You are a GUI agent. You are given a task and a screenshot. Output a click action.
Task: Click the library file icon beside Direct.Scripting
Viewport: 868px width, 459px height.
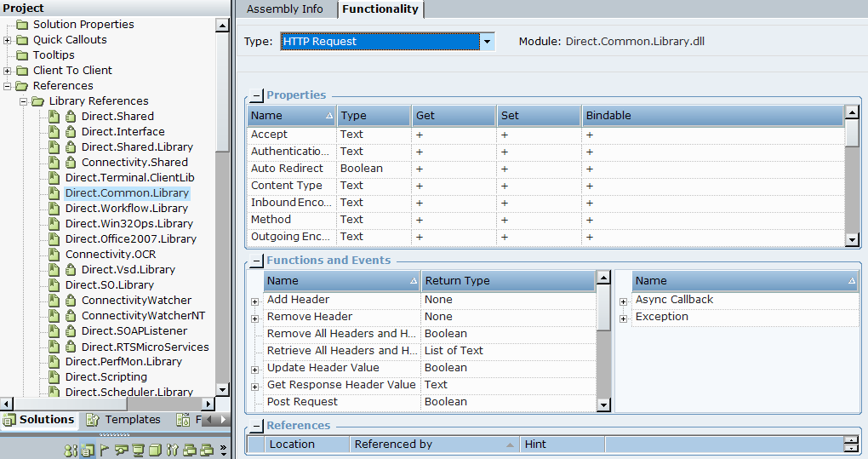point(54,377)
